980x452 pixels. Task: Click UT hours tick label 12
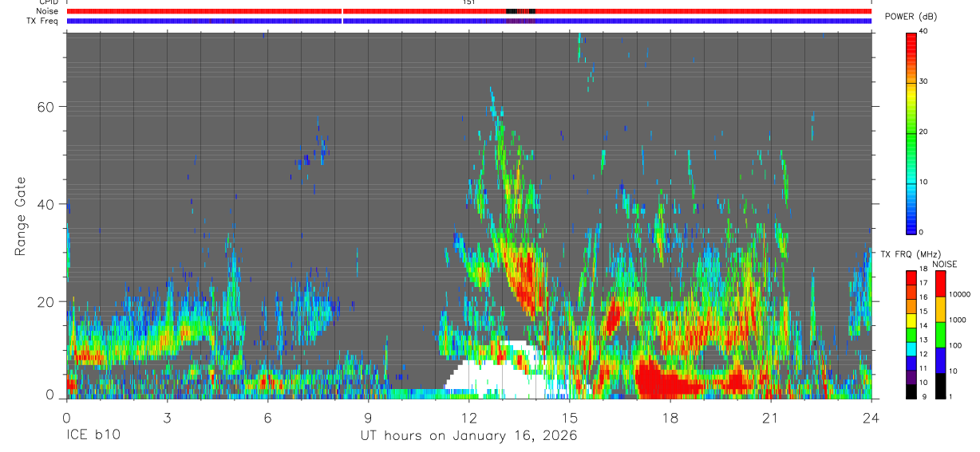point(468,418)
